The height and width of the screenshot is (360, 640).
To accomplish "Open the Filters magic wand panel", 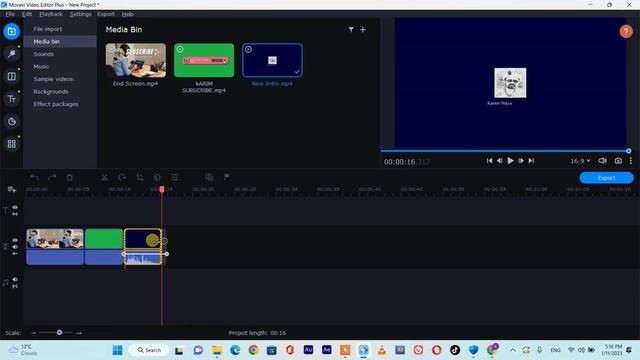I will tap(11, 54).
